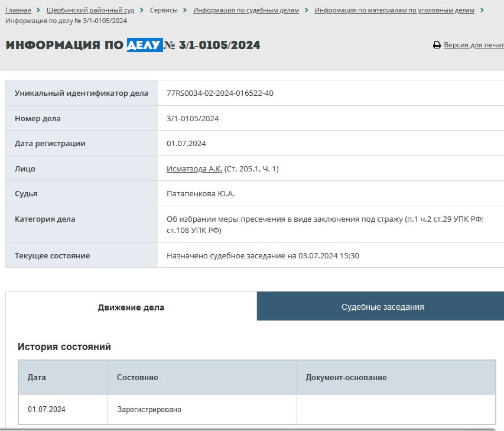The image size is (504, 431).
Task: Click the Дата column header
Action: pyautogui.click(x=37, y=377)
